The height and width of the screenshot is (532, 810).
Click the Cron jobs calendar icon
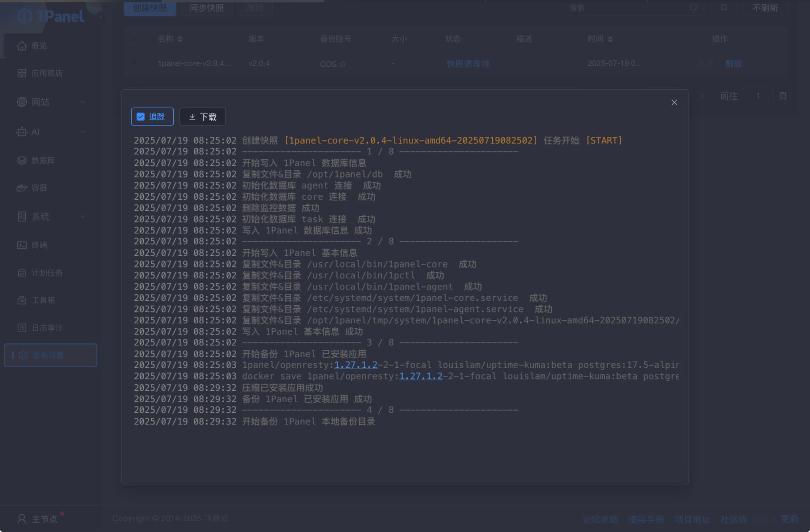22,273
